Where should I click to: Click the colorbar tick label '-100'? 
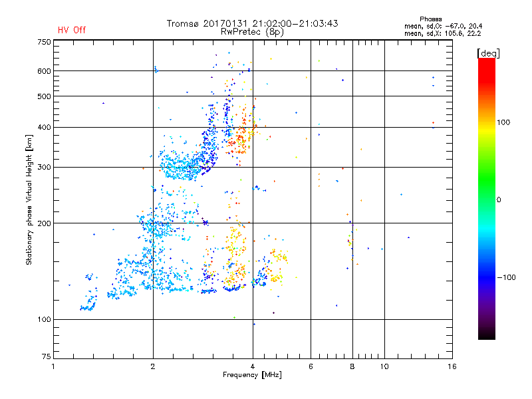click(x=506, y=277)
